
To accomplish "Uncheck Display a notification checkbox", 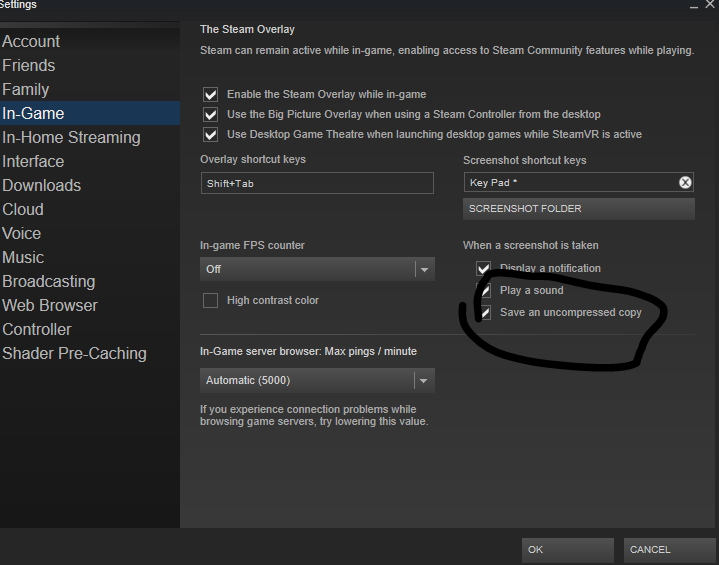I will (483, 268).
